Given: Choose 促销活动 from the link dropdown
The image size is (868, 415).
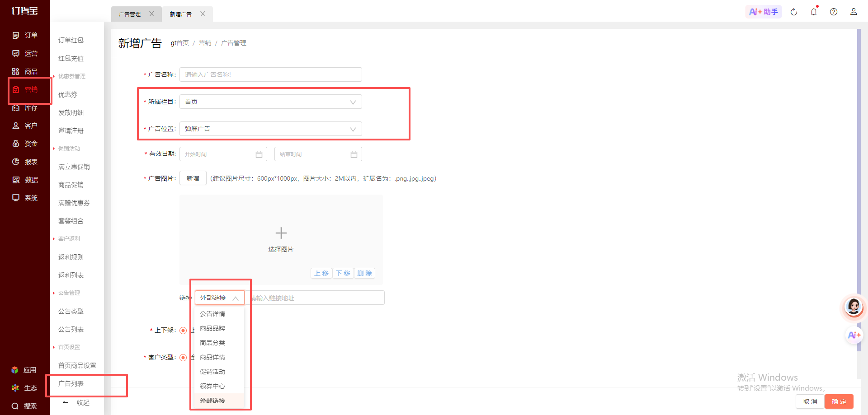Looking at the screenshot, I should 219,372.
